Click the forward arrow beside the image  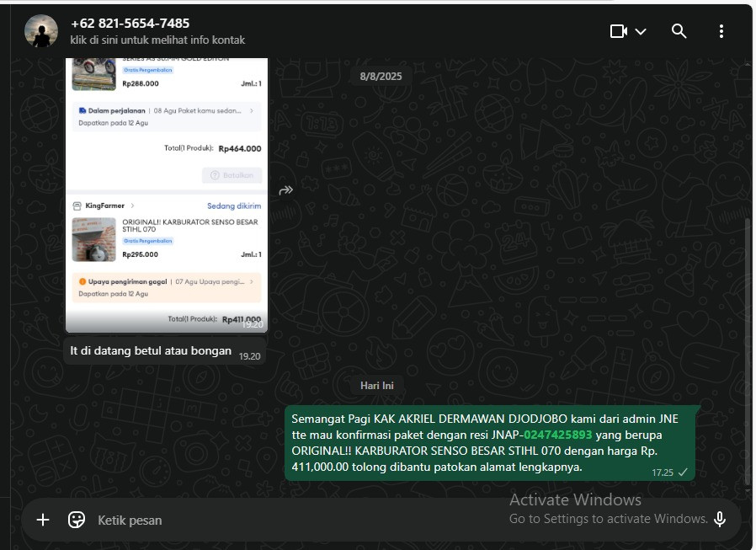click(x=286, y=190)
